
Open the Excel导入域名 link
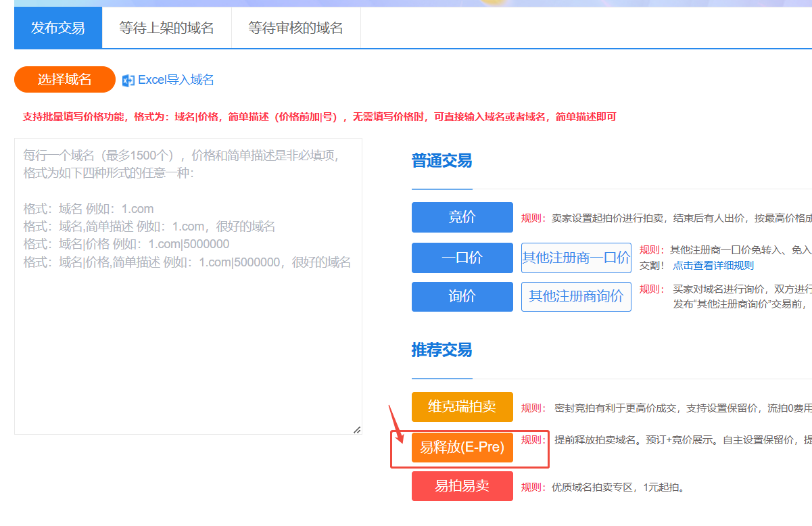point(176,80)
